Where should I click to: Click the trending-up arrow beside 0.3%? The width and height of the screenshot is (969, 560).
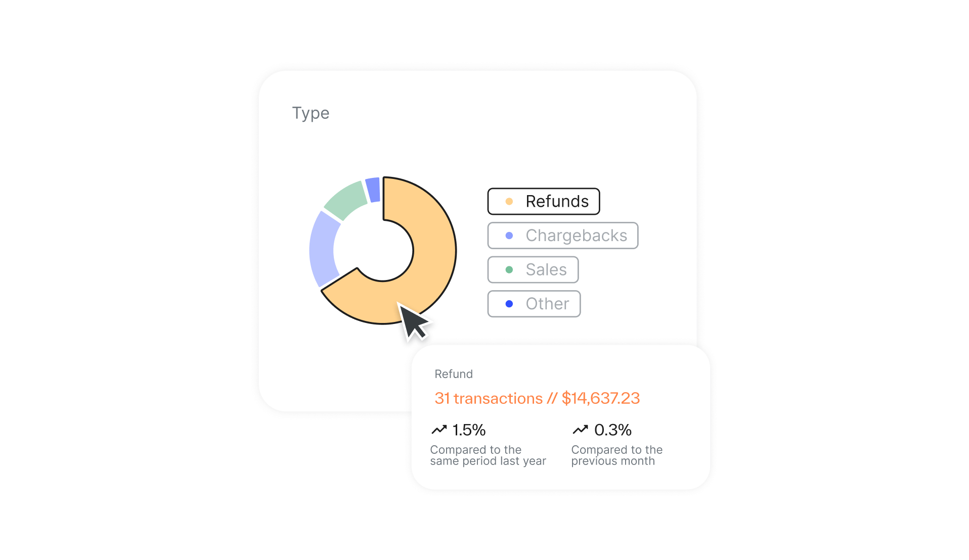580,430
